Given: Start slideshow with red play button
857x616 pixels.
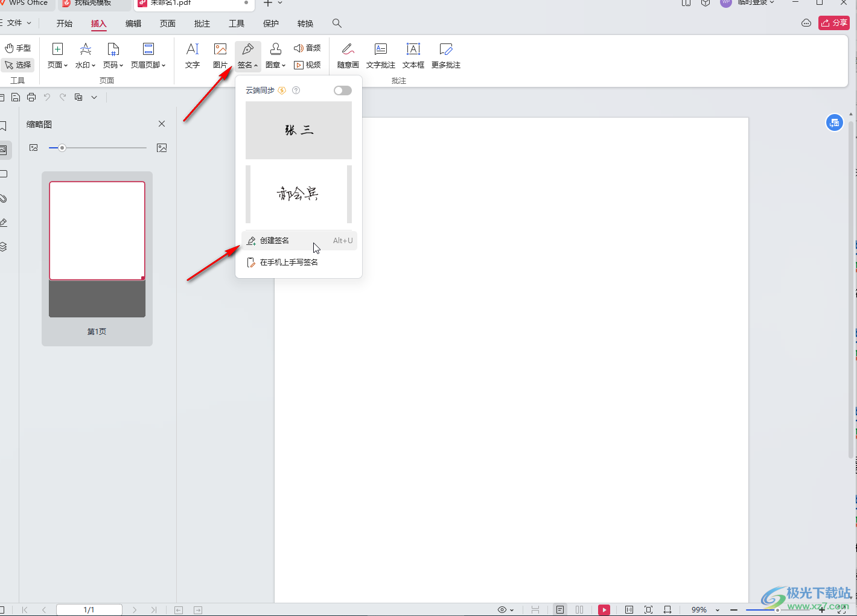Looking at the screenshot, I should tap(604, 610).
